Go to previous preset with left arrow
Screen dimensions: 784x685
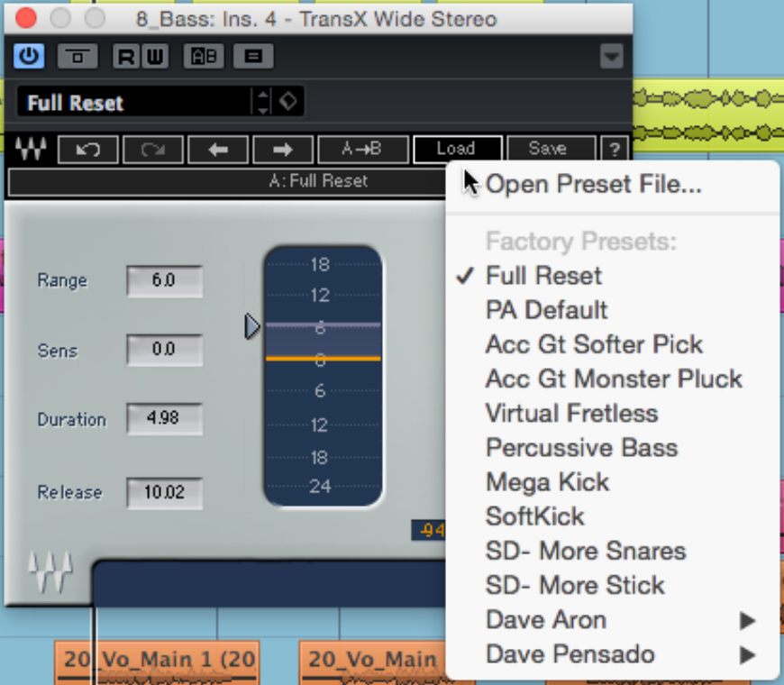218,149
